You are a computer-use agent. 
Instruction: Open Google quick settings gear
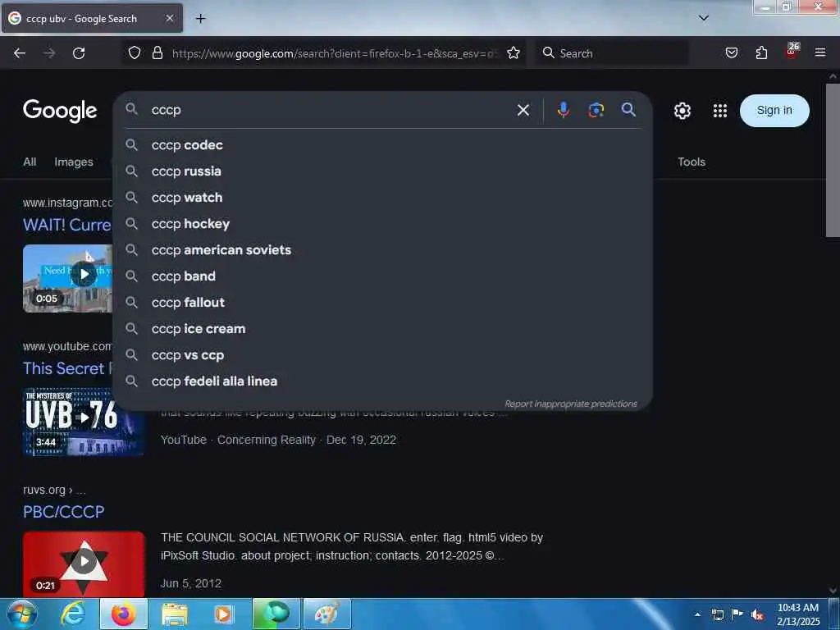coord(682,111)
